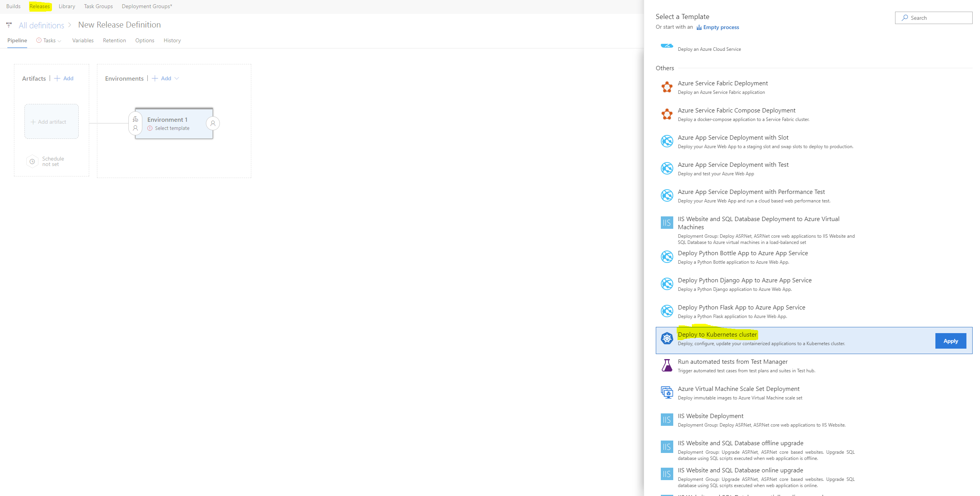Image resolution: width=980 pixels, height=496 pixels.
Task: Start with an Empty process link
Action: [x=721, y=27]
